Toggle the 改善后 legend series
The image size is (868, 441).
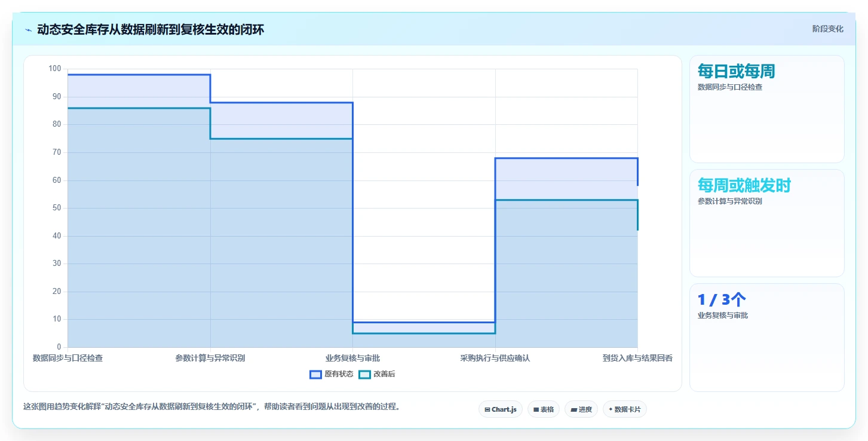[376, 374]
